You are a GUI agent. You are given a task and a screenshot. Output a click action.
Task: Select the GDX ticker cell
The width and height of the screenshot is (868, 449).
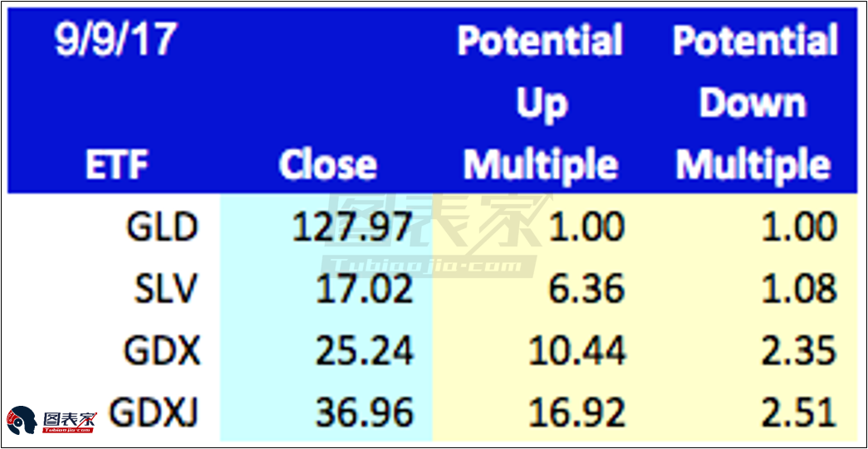160,350
